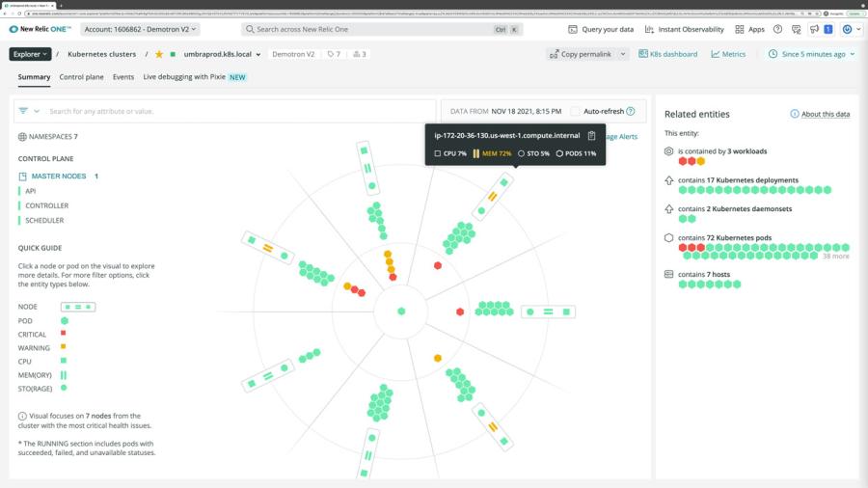The width and height of the screenshot is (868, 488).
Task: Select CONTROLLER under control plane
Action: click(x=46, y=205)
